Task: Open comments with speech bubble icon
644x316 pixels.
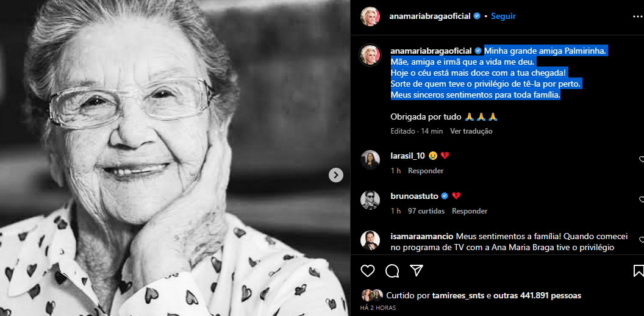Action: tap(392, 271)
